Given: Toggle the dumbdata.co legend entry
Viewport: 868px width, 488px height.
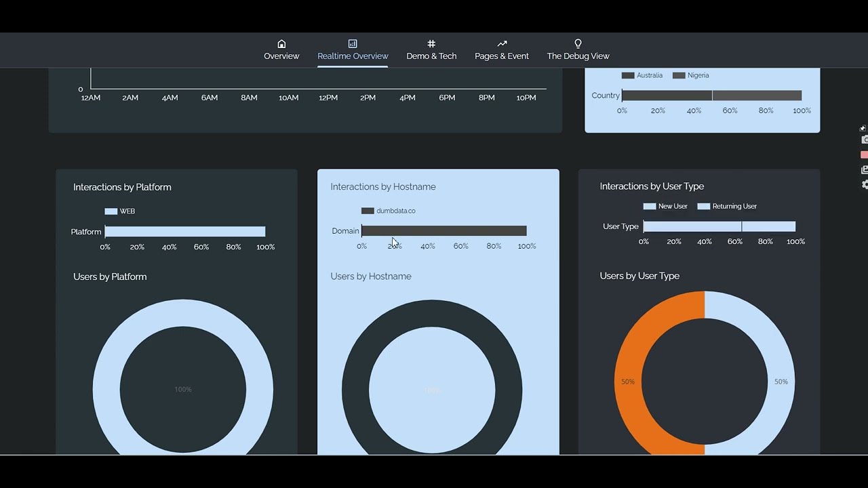Looking at the screenshot, I should (x=388, y=211).
